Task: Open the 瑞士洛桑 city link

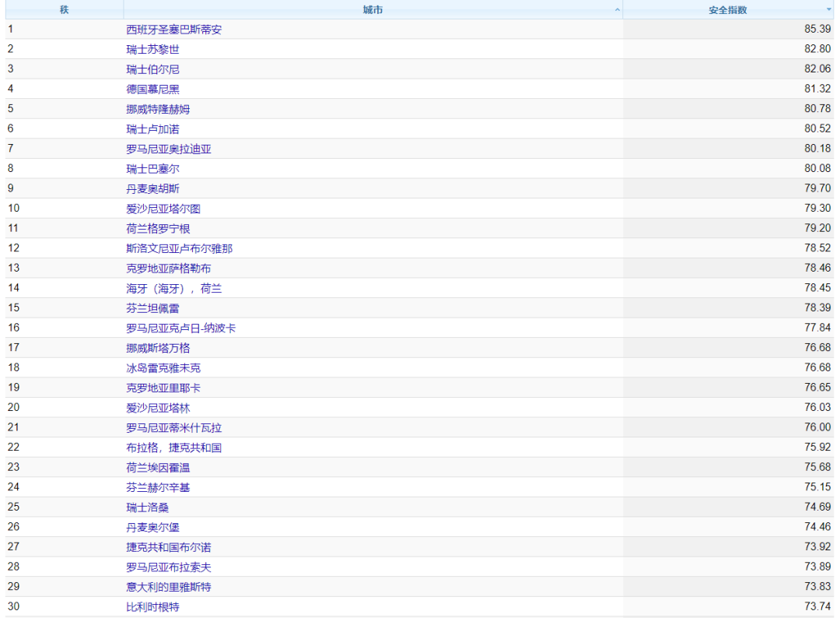Action: click(x=147, y=507)
